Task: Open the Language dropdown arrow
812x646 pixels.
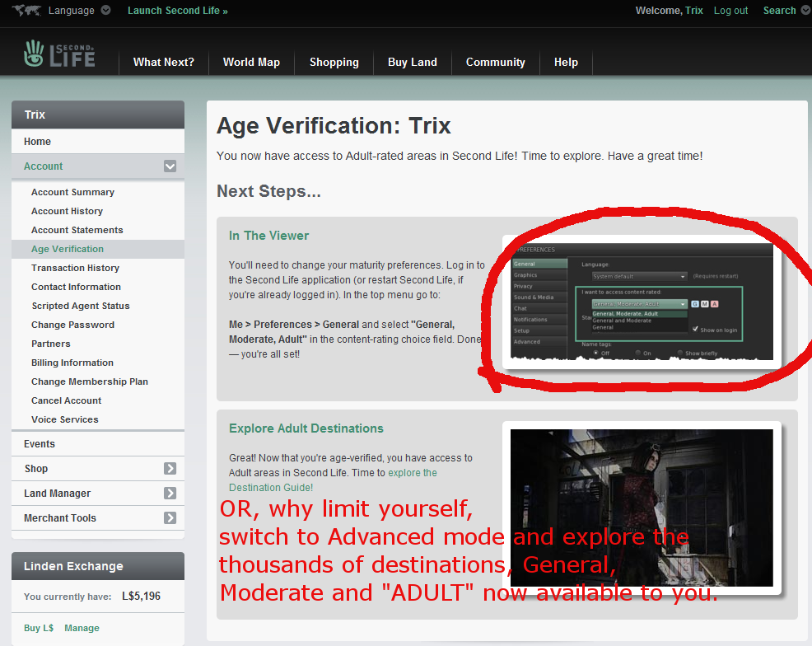Action: (105, 10)
